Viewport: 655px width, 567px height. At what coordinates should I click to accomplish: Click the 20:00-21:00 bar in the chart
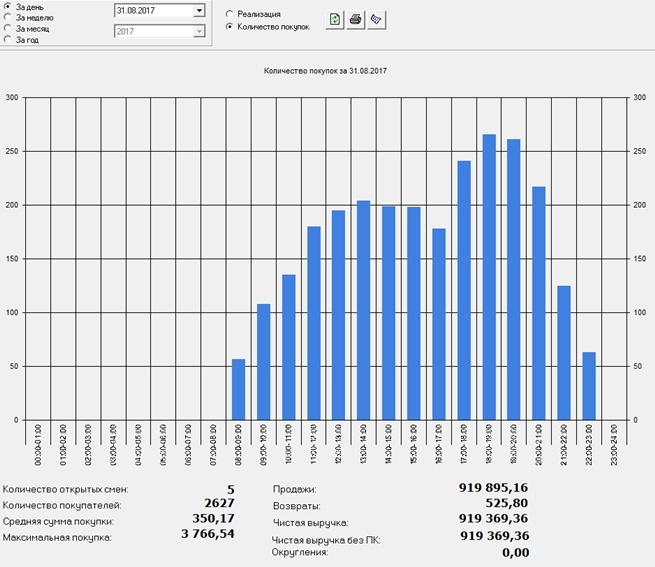point(539,303)
